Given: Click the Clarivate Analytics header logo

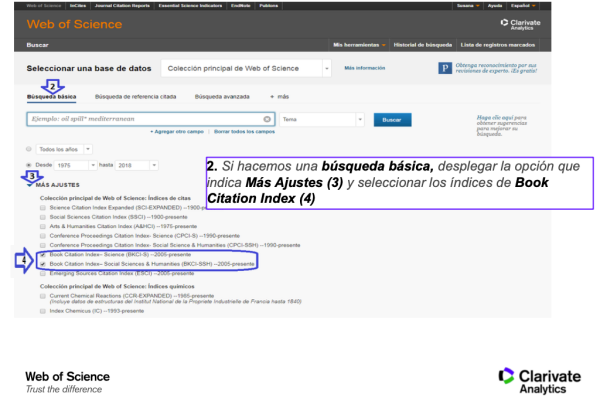Looking at the screenshot, I should pyautogui.click(x=520, y=24).
